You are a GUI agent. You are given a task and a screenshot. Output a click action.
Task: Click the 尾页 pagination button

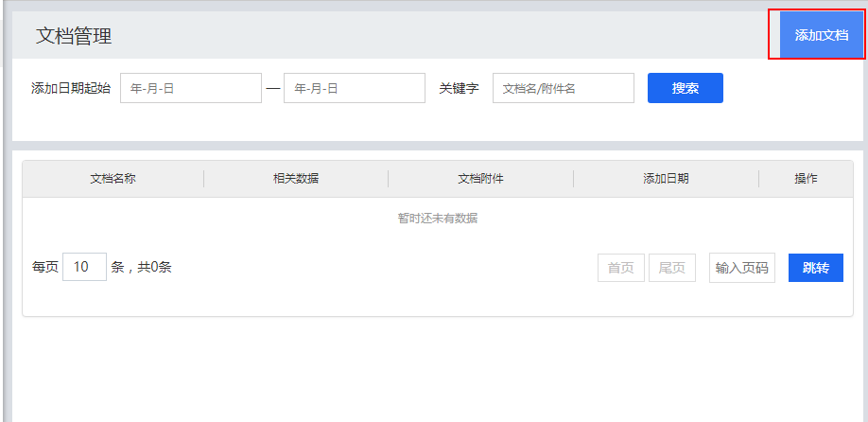[x=672, y=268]
